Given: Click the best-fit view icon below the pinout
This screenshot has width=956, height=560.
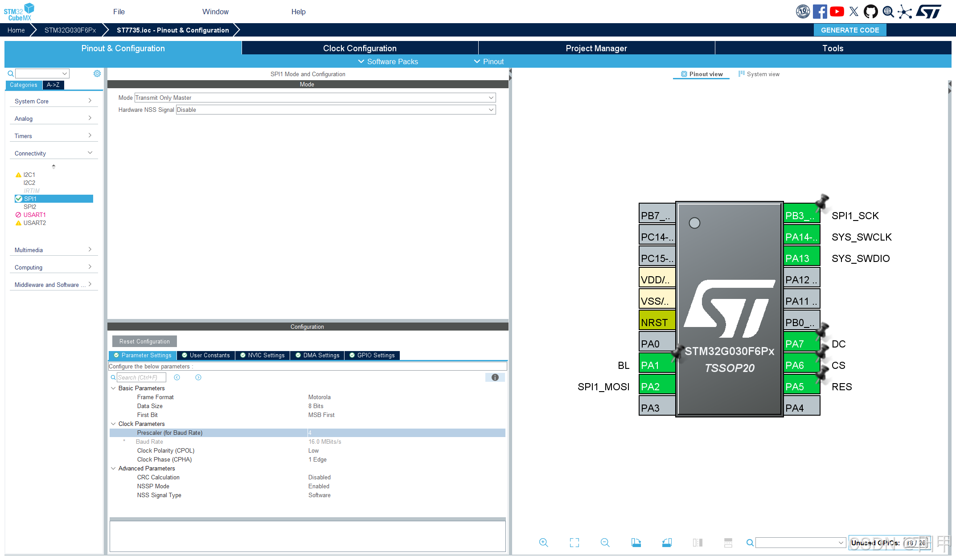Looking at the screenshot, I should pyautogui.click(x=574, y=543).
